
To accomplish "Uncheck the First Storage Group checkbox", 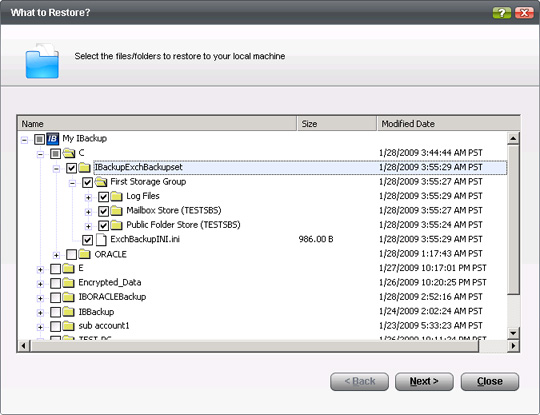I will coord(87,183).
